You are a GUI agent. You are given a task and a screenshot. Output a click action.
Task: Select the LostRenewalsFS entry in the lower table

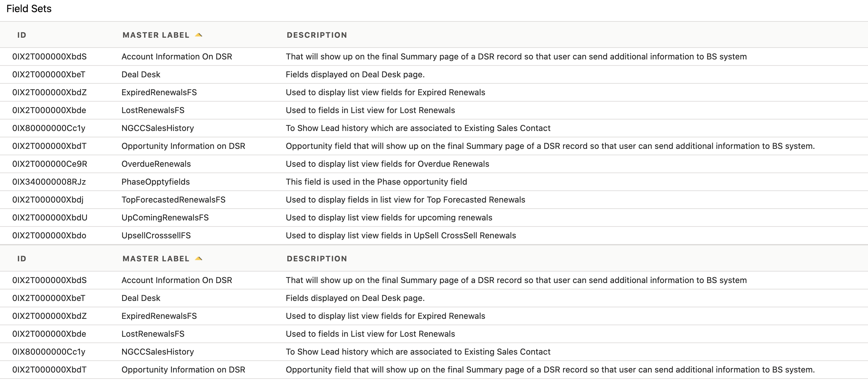coord(153,334)
